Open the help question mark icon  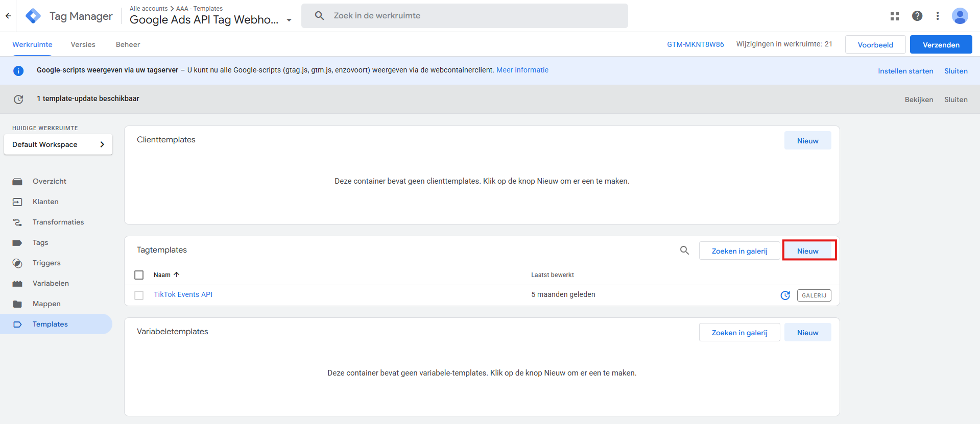917,16
